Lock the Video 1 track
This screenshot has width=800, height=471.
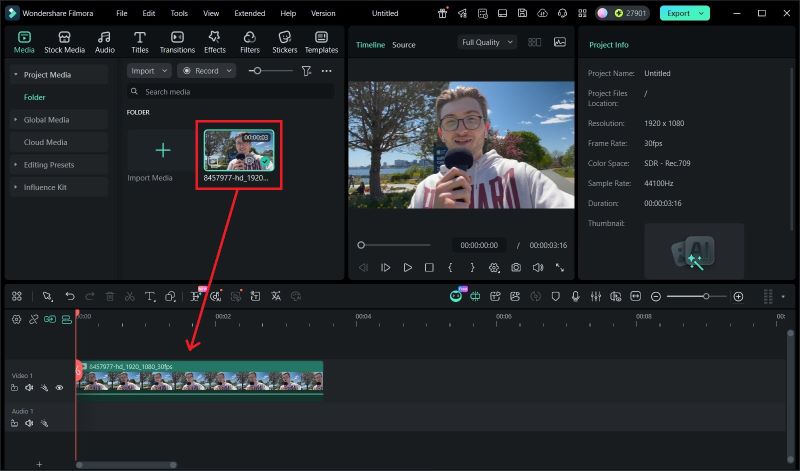tap(14, 388)
